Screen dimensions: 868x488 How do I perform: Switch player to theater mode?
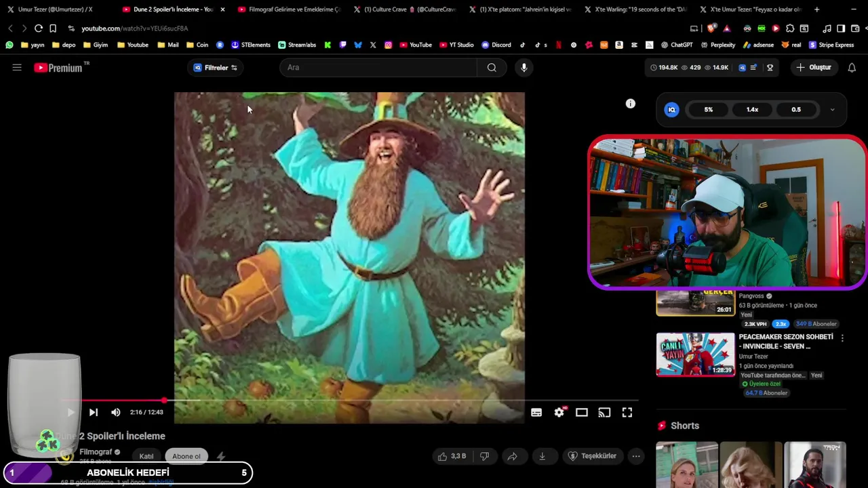tap(582, 412)
